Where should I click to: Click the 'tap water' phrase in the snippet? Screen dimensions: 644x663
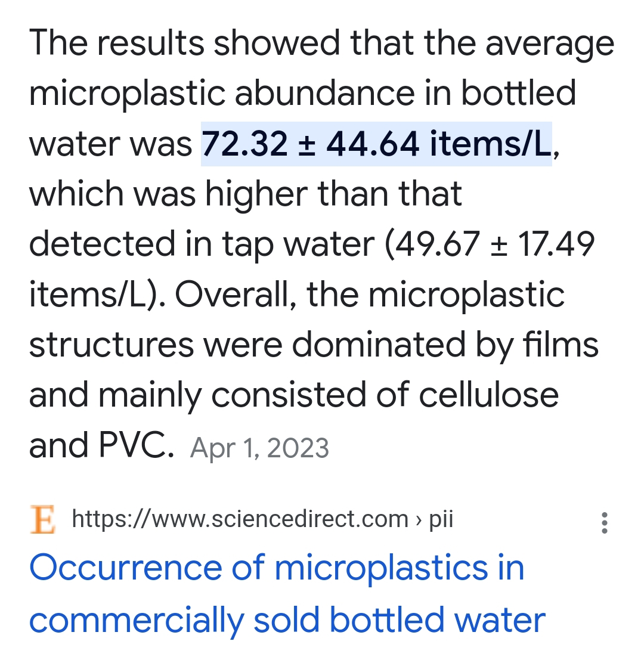click(299, 244)
